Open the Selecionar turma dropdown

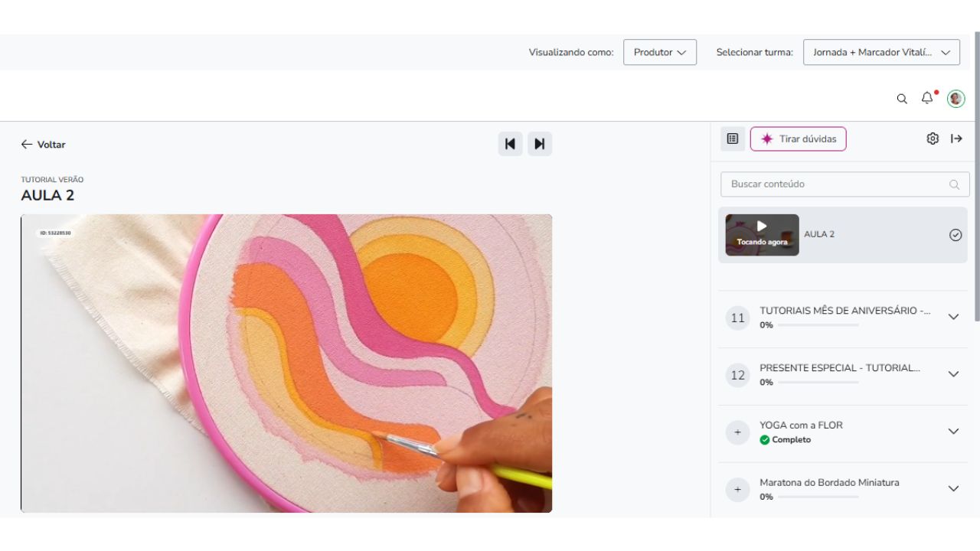(x=881, y=52)
